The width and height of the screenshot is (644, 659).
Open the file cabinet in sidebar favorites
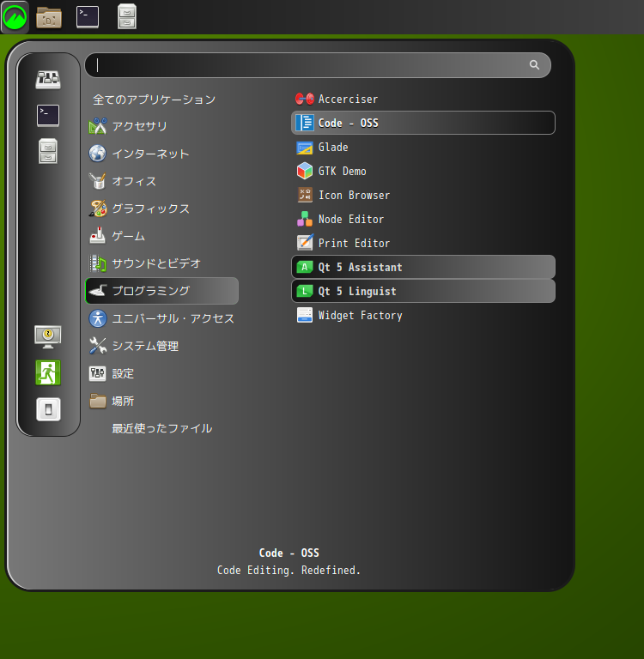(x=48, y=151)
